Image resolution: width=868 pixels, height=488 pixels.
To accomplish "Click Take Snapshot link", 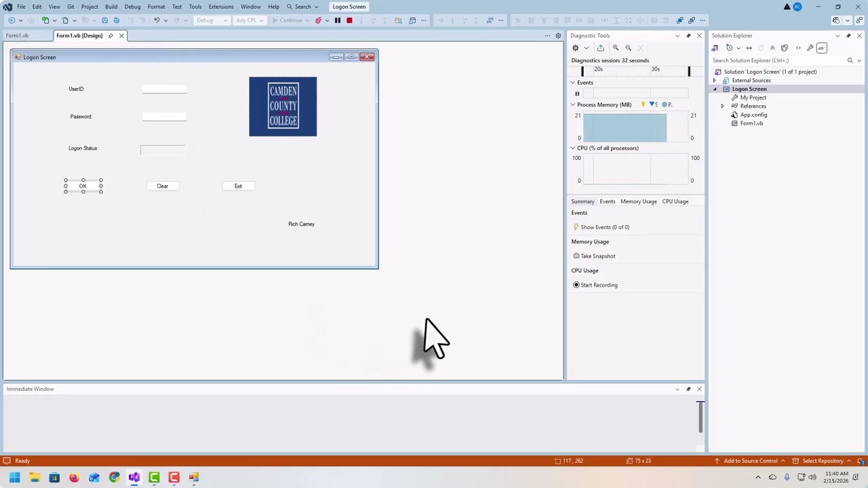I will click(x=594, y=256).
